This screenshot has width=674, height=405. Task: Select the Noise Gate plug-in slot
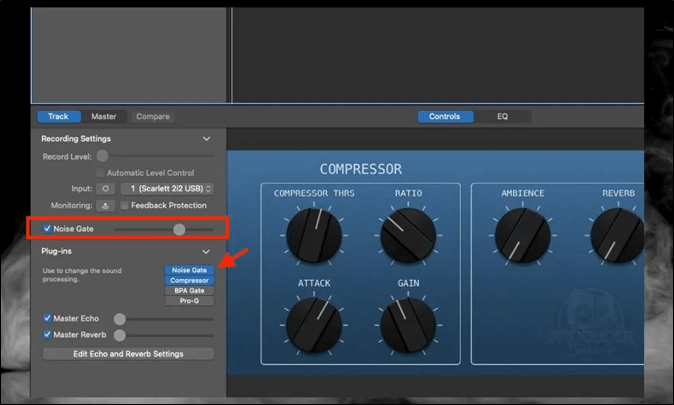(189, 270)
